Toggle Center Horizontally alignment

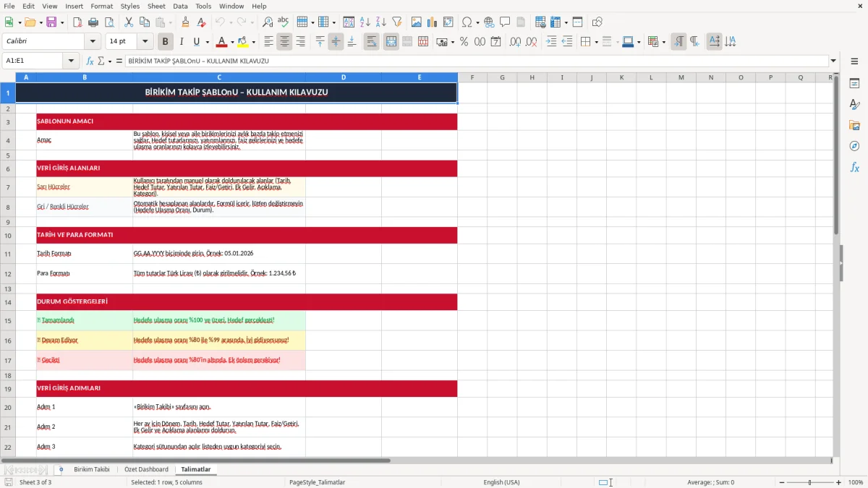click(x=285, y=42)
